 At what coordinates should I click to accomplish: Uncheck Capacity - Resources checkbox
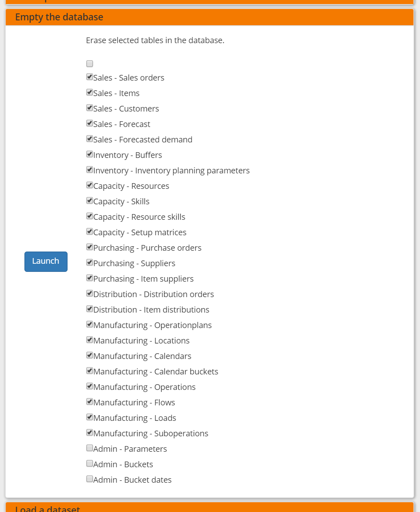(90, 185)
